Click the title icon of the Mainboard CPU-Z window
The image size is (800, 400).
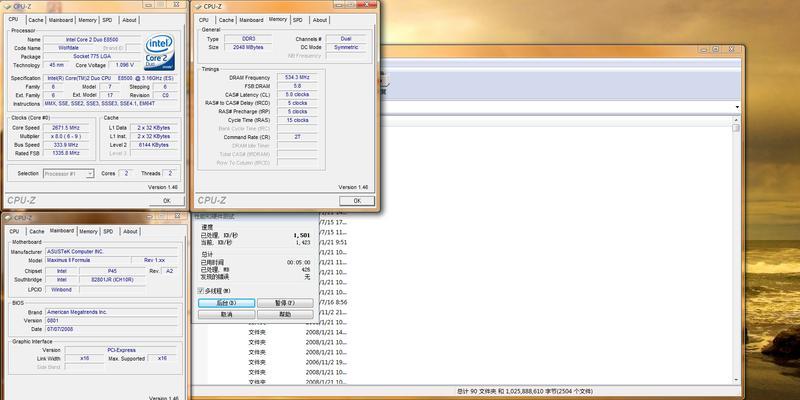pos(8,218)
